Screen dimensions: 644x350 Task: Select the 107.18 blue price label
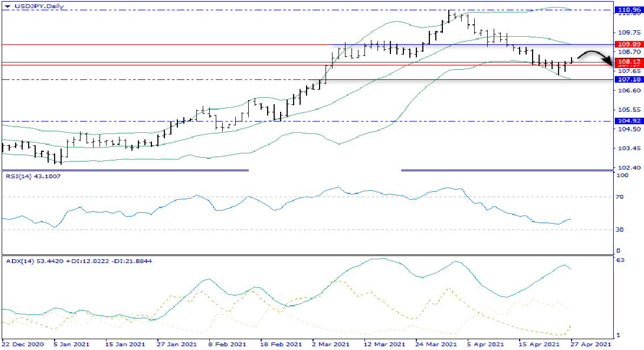pos(628,79)
